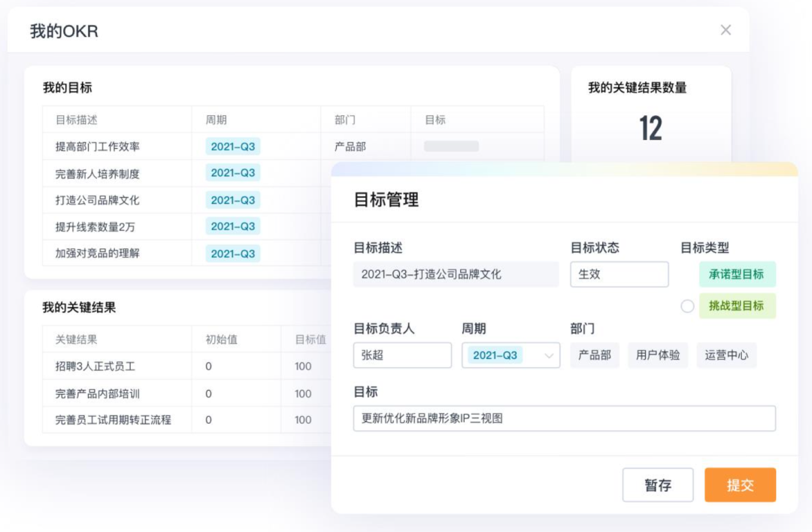Select the 挑战型目标 radio button

coord(687,306)
